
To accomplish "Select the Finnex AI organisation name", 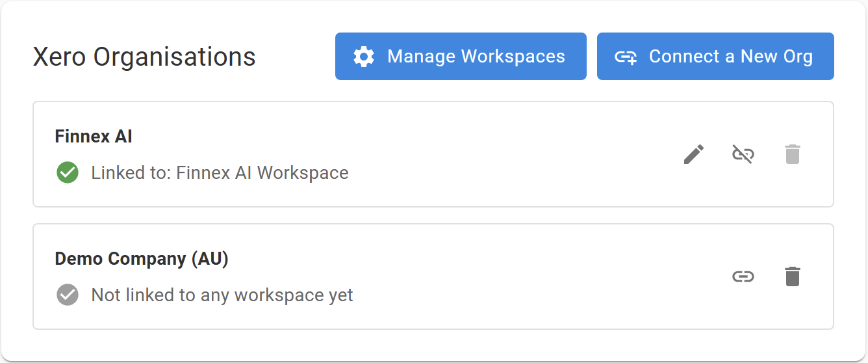I will click(x=94, y=137).
